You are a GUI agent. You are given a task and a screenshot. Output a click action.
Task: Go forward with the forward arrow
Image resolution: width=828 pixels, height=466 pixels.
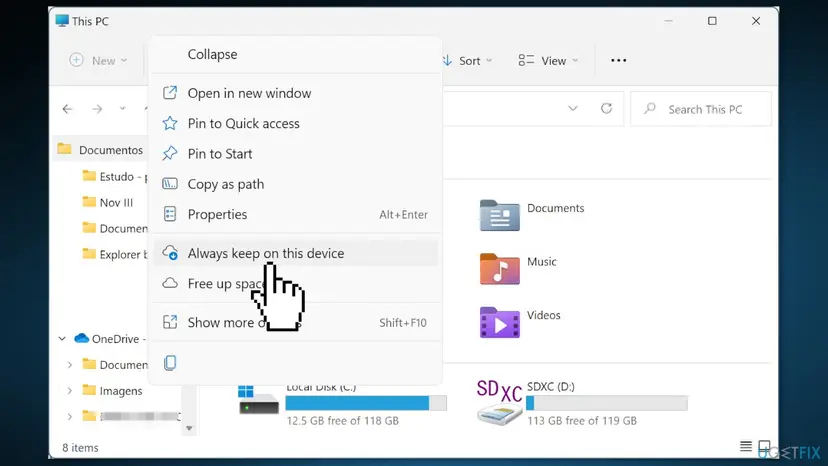point(97,109)
